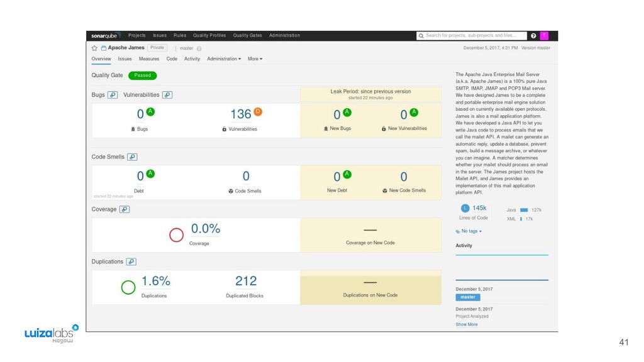Click the 0 Debt value
This screenshot has width=644, height=362.
(140, 177)
